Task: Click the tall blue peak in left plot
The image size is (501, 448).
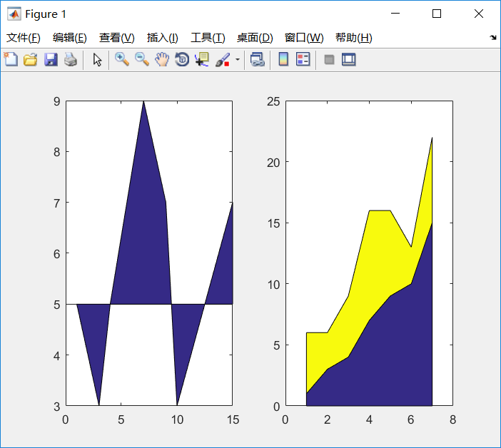Action: pyautogui.click(x=142, y=223)
